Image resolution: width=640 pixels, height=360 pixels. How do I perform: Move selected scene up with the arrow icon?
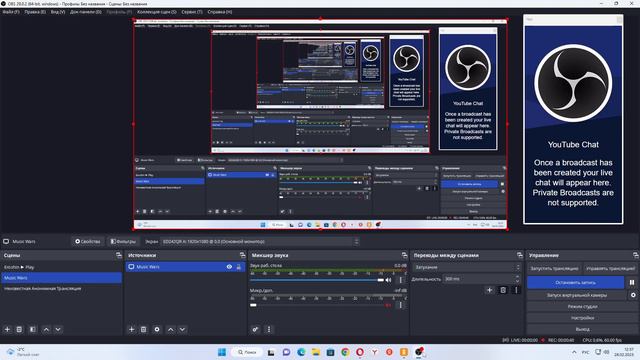(x=46, y=329)
